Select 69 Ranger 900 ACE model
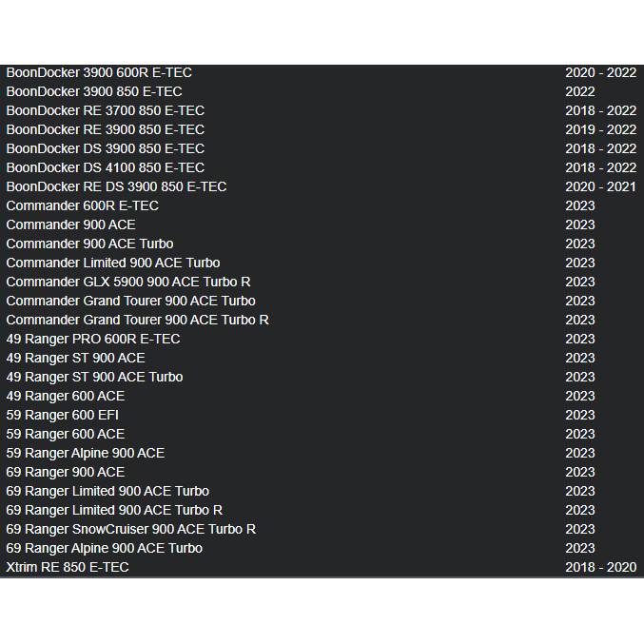This screenshot has width=644, height=644. tap(66, 472)
